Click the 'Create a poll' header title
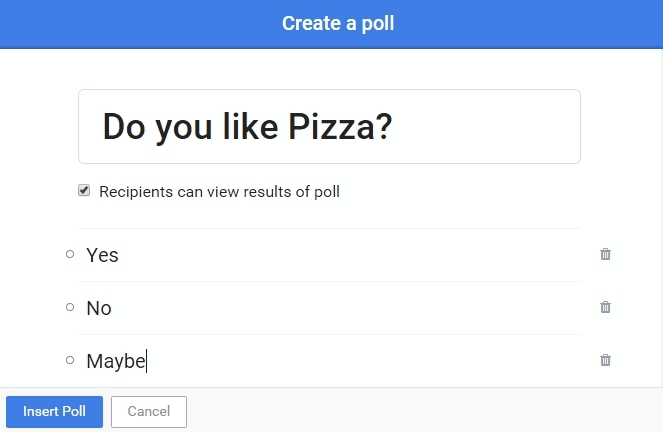Viewport: 663px width, 432px height. 338,23
